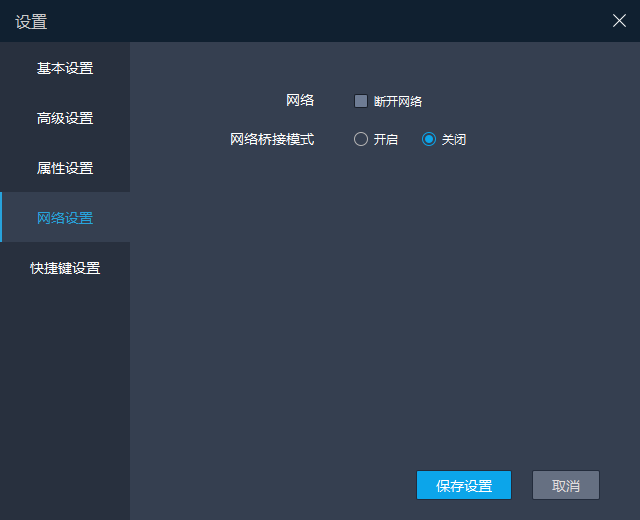Image resolution: width=640 pixels, height=520 pixels.
Task: Select the 开启 radio circle for bridge mode
Action: pos(361,140)
